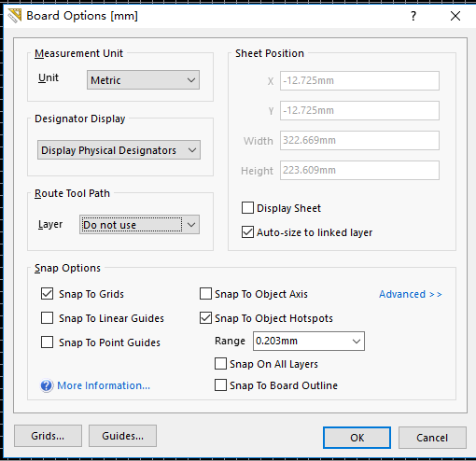The image size is (476, 461).
Task: Enable Snap To Linear Guides
Action: pos(47,318)
